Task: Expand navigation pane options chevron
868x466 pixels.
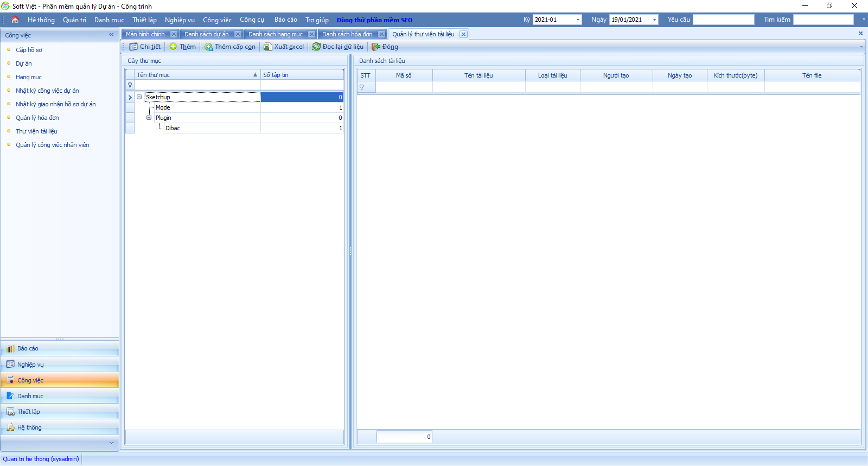Action: point(111,443)
